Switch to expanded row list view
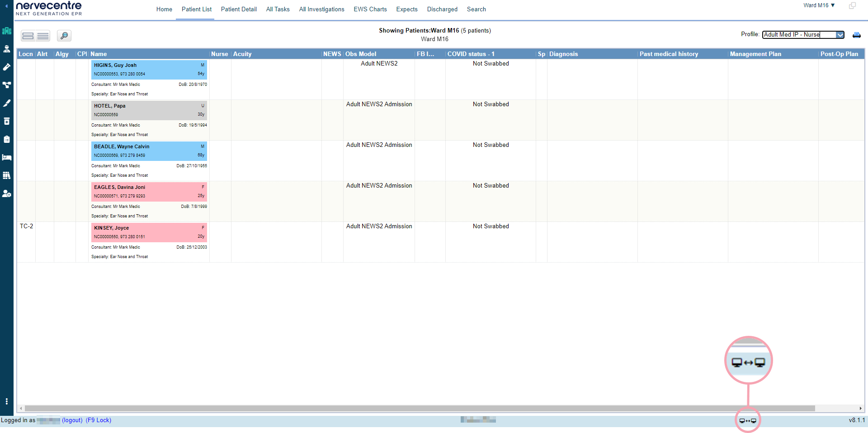The height and width of the screenshot is (433, 868). pyautogui.click(x=28, y=36)
